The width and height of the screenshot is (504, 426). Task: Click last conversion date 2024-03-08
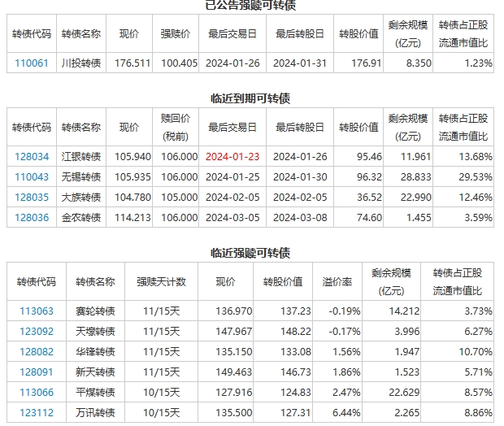tap(300, 218)
